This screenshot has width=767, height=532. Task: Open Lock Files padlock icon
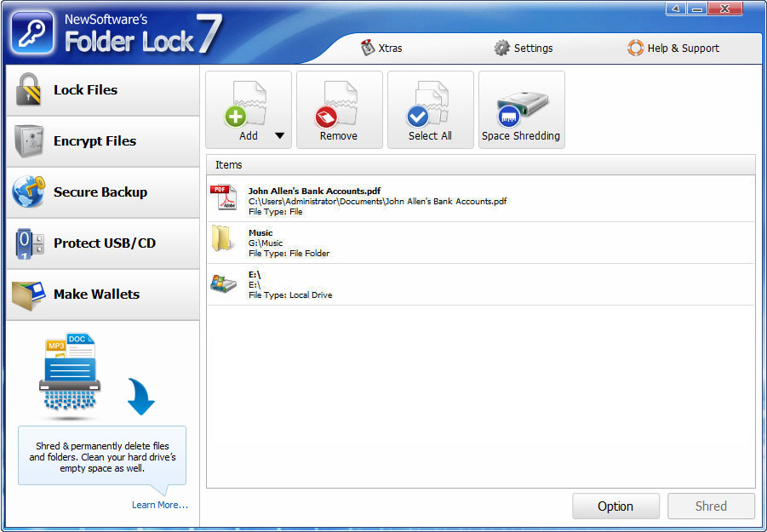pyautogui.click(x=28, y=89)
